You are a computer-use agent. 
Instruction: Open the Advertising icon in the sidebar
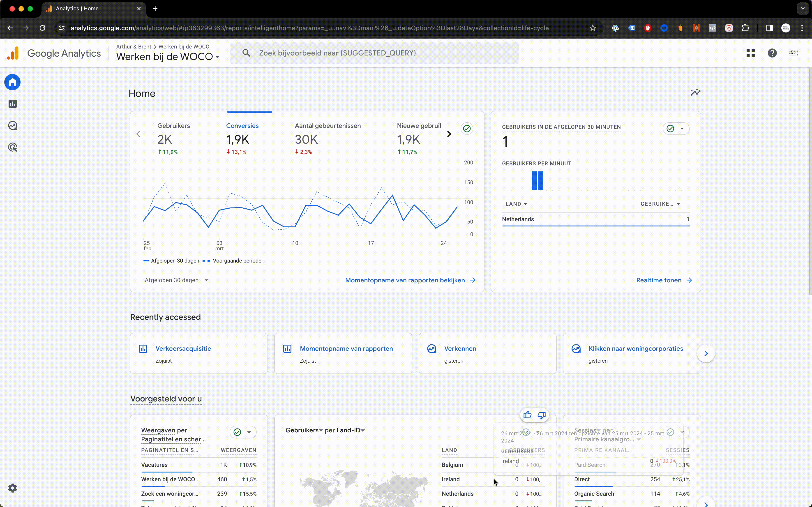pos(12,147)
